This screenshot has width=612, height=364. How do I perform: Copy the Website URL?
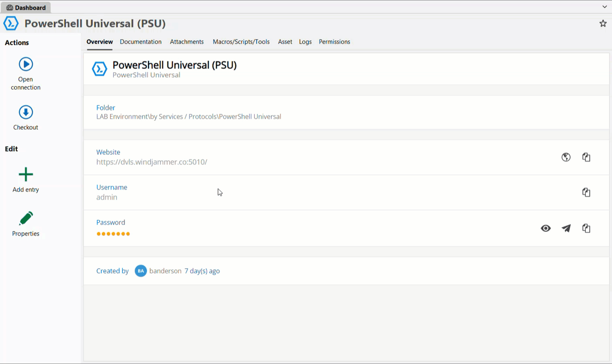coord(586,157)
